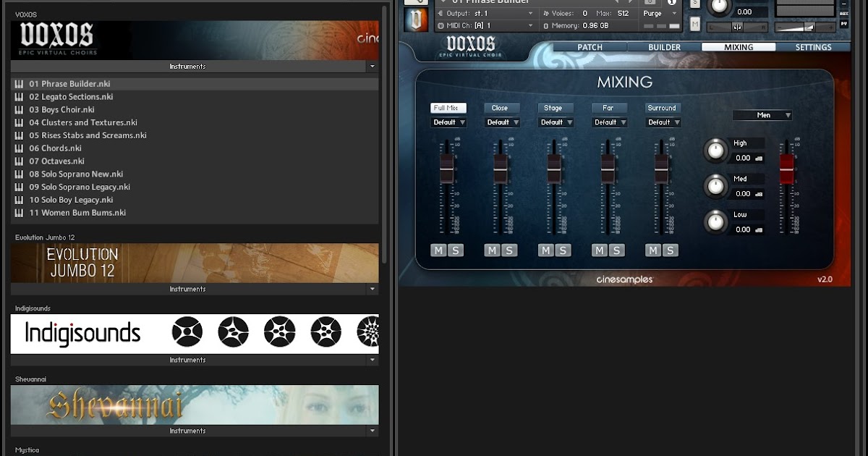The height and width of the screenshot is (456, 868).
Task: Click the Evolution Jumbo 12 banner
Action: click(x=195, y=263)
